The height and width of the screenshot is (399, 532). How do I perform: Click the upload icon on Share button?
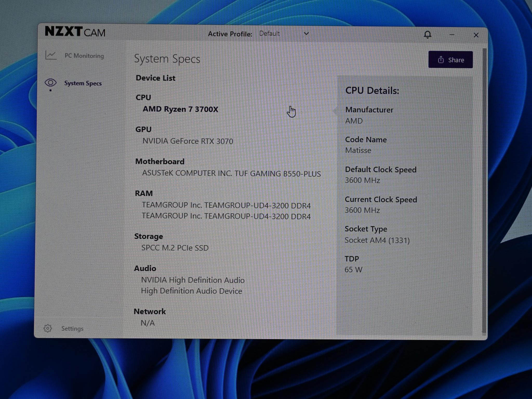pos(441,60)
